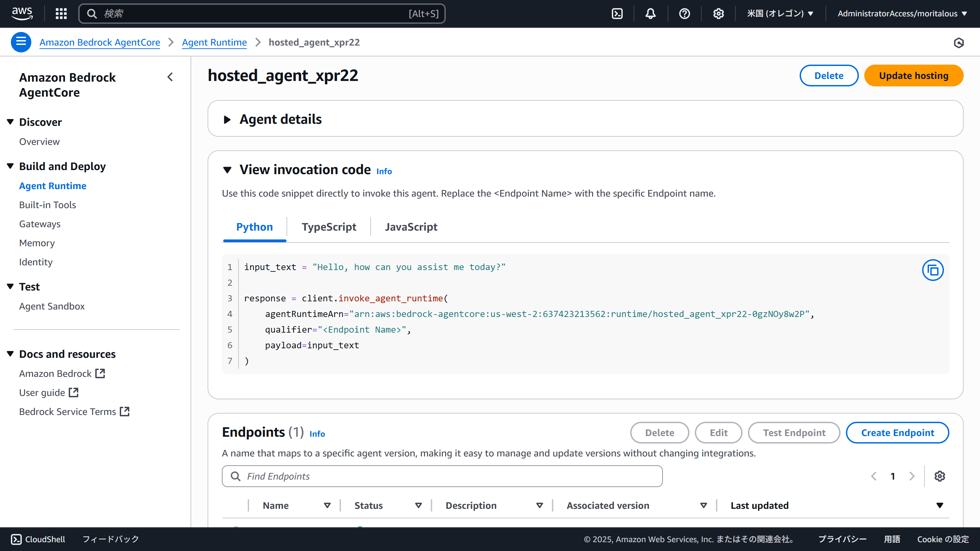Switch to the JavaScript tab
This screenshot has width=980, height=551.
coord(411,227)
